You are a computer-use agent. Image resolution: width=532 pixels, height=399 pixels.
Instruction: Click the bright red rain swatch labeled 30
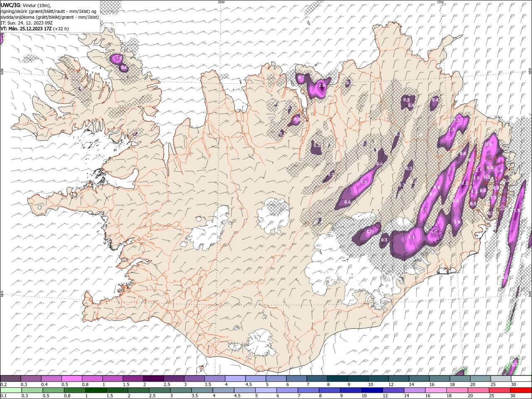[x=521, y=390]
